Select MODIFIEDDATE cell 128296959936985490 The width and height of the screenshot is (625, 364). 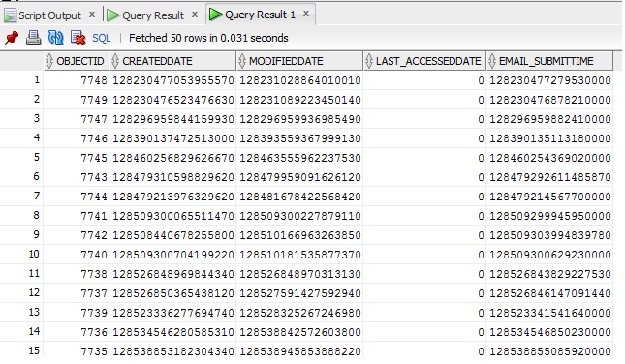coord(299,119)
